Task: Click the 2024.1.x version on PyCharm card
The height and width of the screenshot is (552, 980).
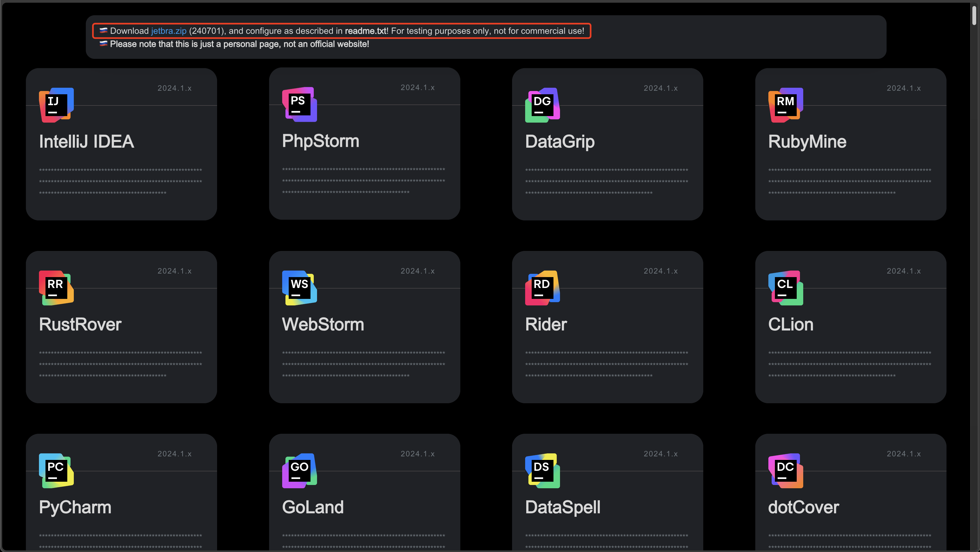Action: [x=175, y=454]
